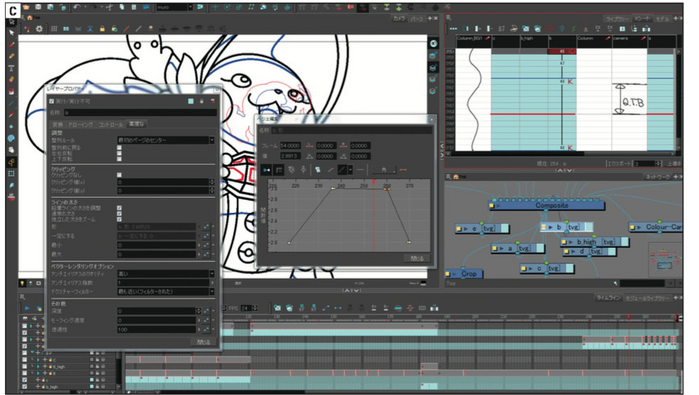Click the teal colour swatch in Layer Properties
The height and width of the screenshot is (395, 699).
[191, 101]
